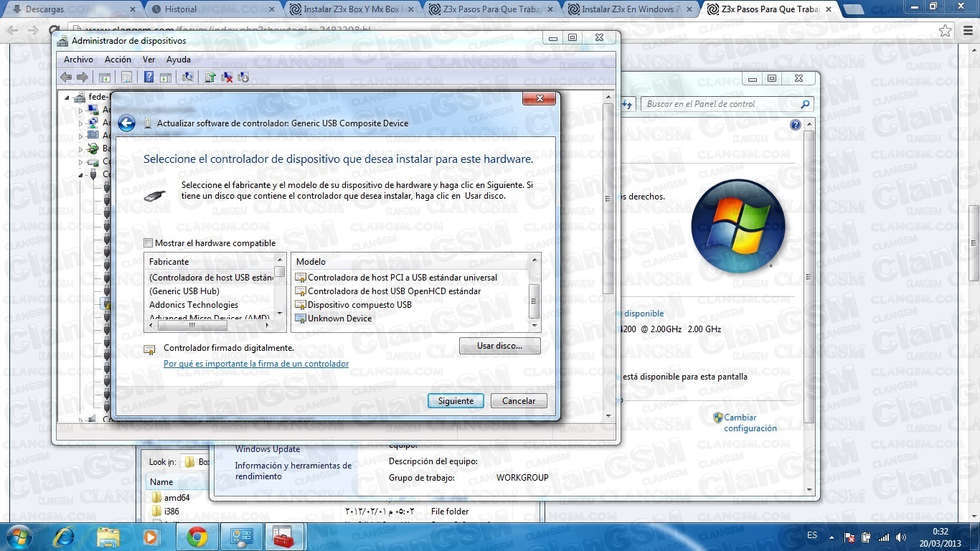Click the Device Manager toolbar Back arrow

pos(66,77)
